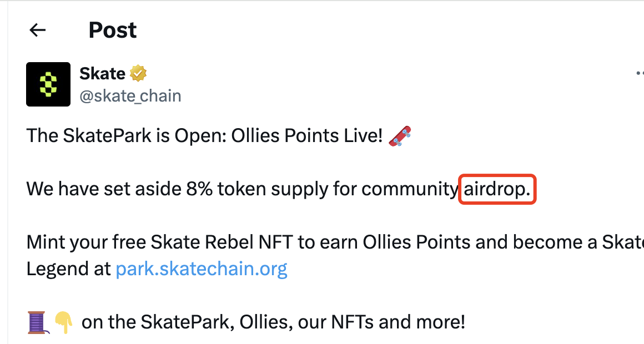644x344 pixels.
Task: Click the words Legend at
Action: pos(69,269)
